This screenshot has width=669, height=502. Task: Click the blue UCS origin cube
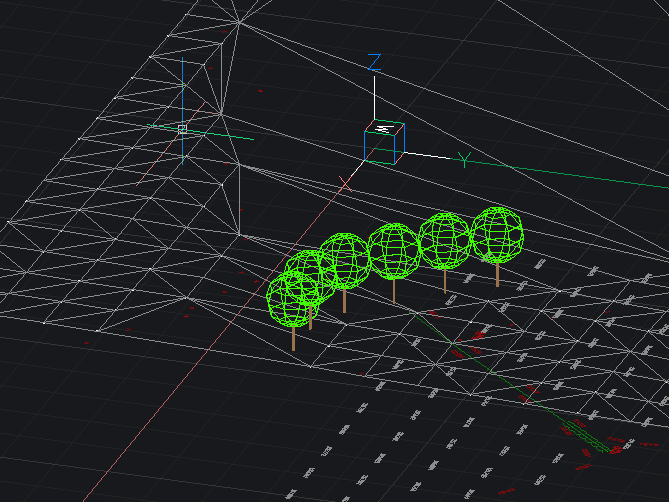click(x=384, y=142)
